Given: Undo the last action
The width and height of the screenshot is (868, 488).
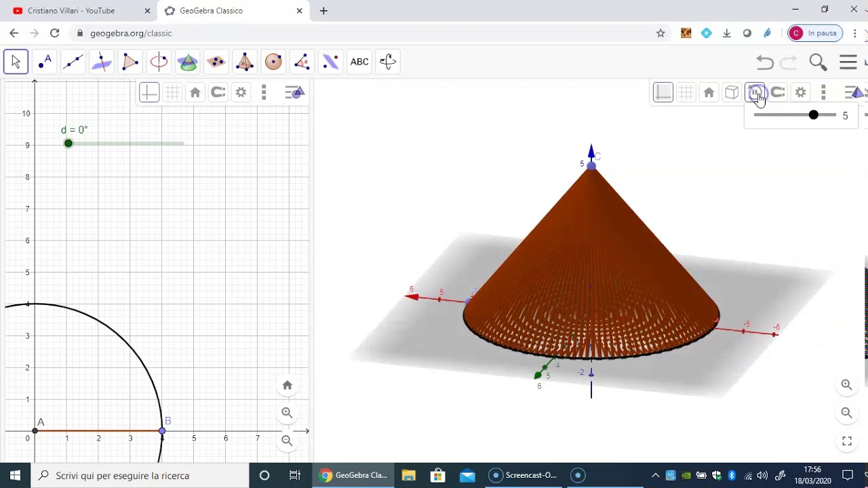Looking at the screenshot, I should click(765, 62).
